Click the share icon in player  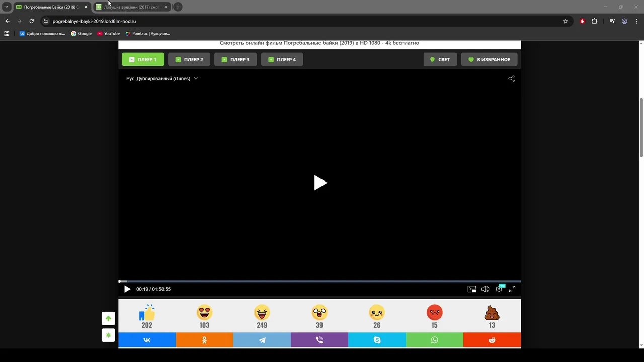click(x=511, y=79)
